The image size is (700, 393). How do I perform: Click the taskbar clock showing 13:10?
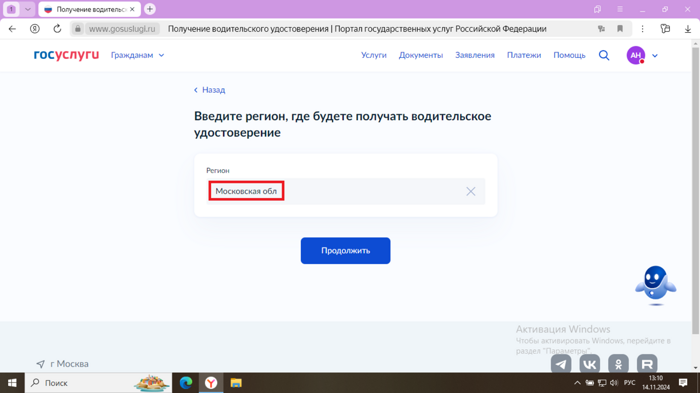(656, 383)
